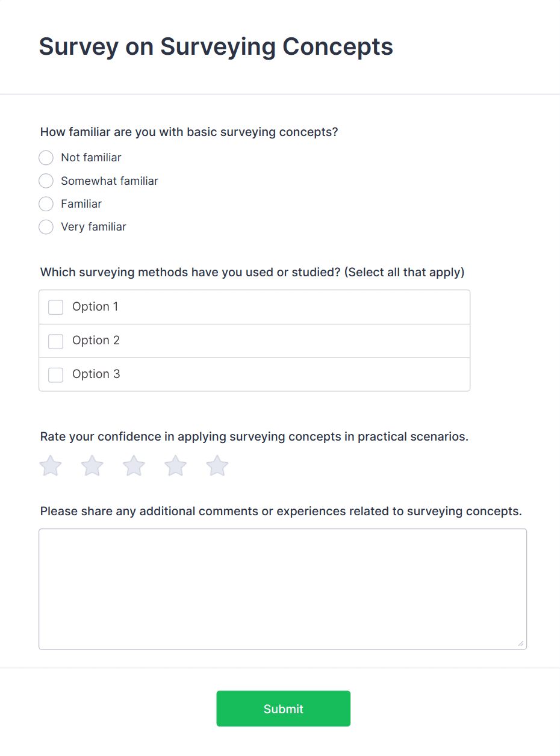The width and height of the screenshot is (560, 756).
Task: Pick the 'Very familiar' radio option
Action: 46,227
